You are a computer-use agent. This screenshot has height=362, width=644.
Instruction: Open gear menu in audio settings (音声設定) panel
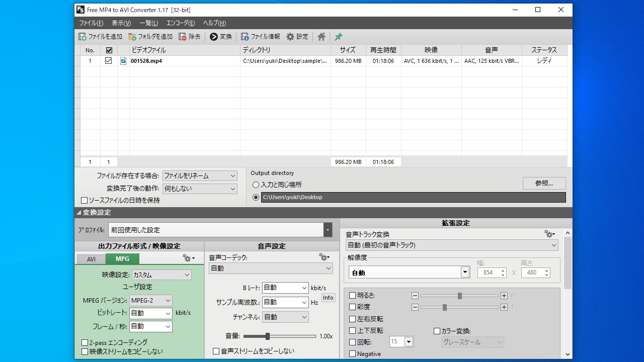(x=325, y=257)
